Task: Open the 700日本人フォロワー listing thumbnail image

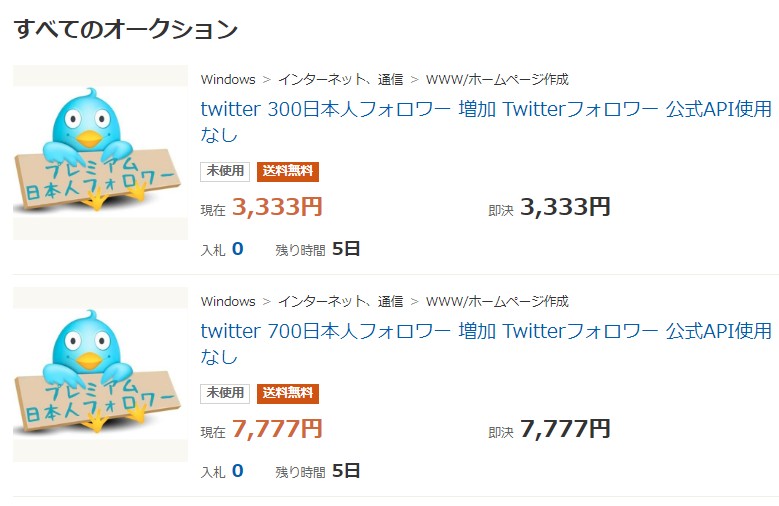Action: point(100,374)
